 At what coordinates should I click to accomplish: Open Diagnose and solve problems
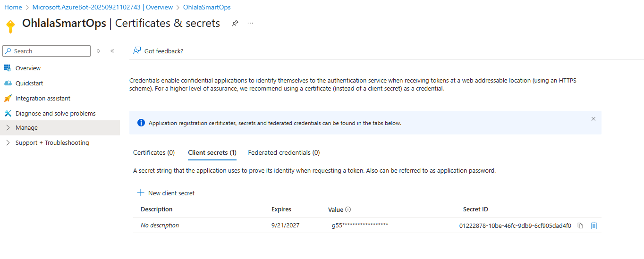55,114
